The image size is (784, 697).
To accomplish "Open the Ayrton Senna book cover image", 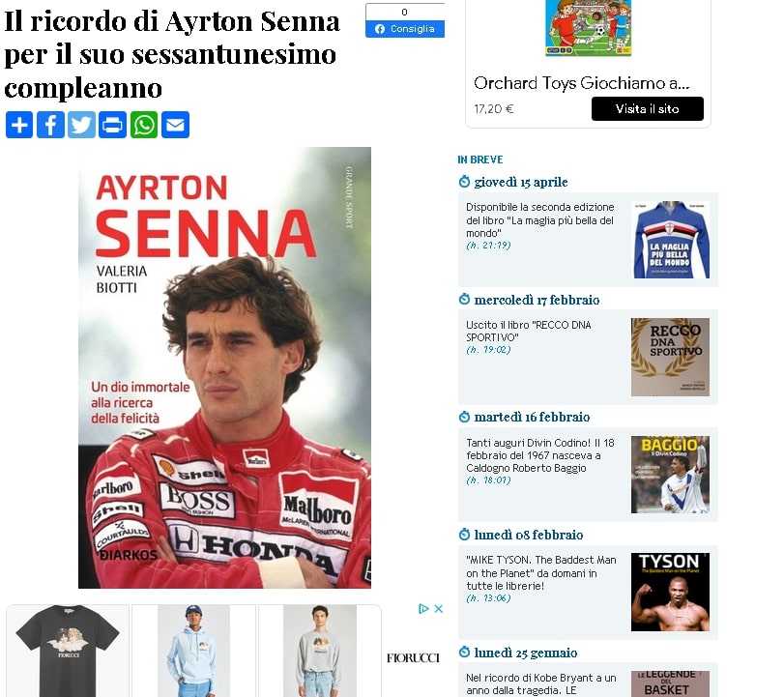I will pos(224,367).
